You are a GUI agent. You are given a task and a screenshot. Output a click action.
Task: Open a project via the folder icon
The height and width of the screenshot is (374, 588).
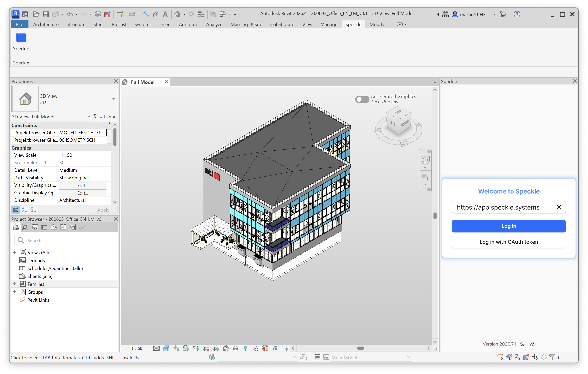(x=36, y=14)
